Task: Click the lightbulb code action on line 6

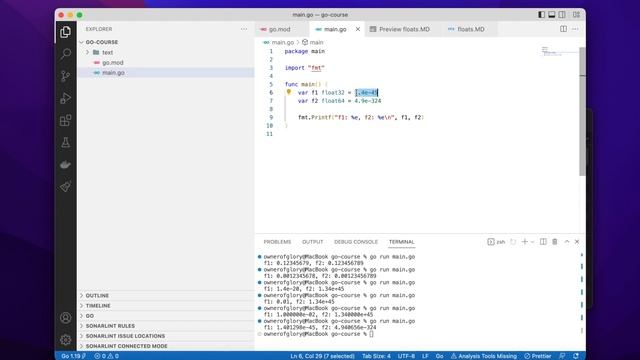Action: (289, 92)
